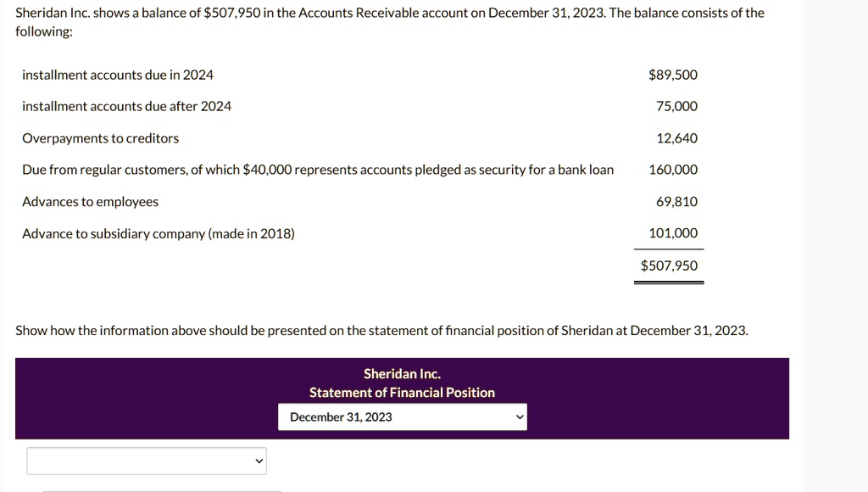Select the Advance to subsidiary company label
868x492 pixels.
click(159, 234)
